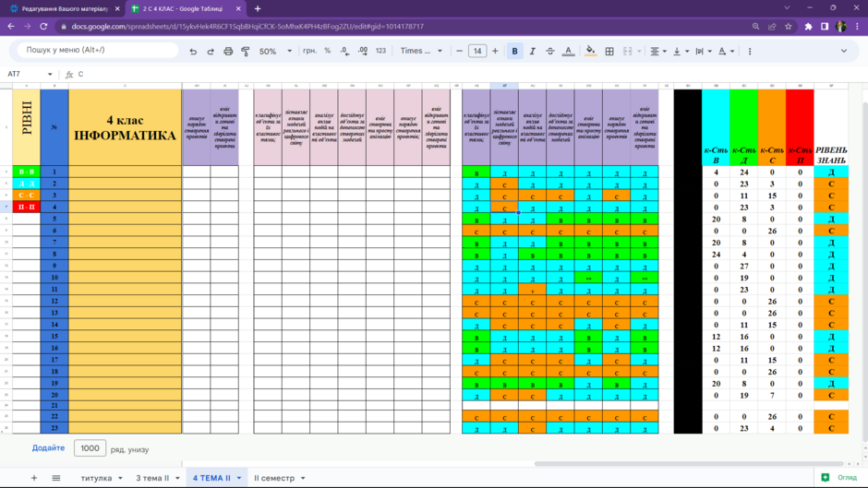Open a new browser tab

click(x=258, y=9)
